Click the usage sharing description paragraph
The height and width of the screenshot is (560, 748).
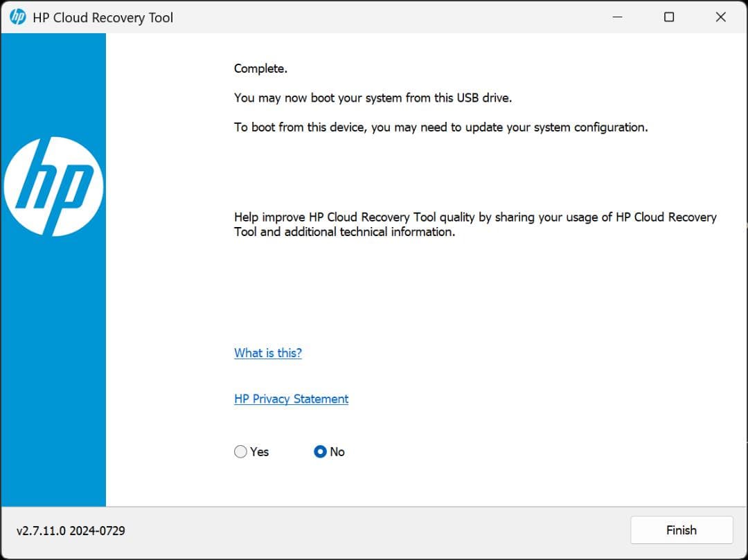[475, 224]
